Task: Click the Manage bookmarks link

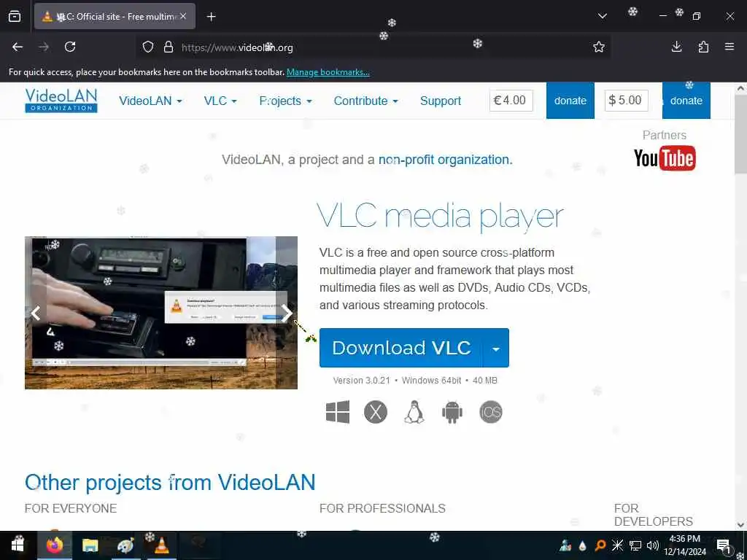Action: tap(328, 72)
